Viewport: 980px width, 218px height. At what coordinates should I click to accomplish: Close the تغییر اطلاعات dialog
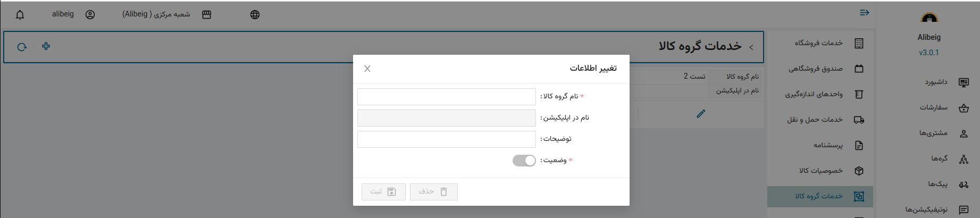[x=367, y=69]
